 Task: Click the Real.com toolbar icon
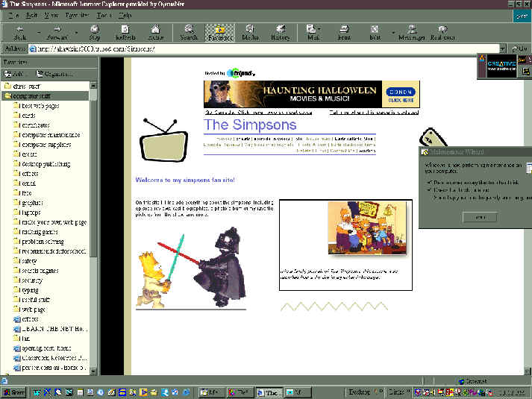tap(442, 33)
